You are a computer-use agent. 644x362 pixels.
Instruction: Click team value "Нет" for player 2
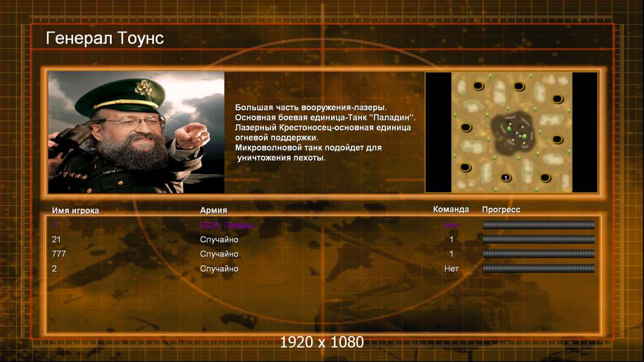(451, 268)
